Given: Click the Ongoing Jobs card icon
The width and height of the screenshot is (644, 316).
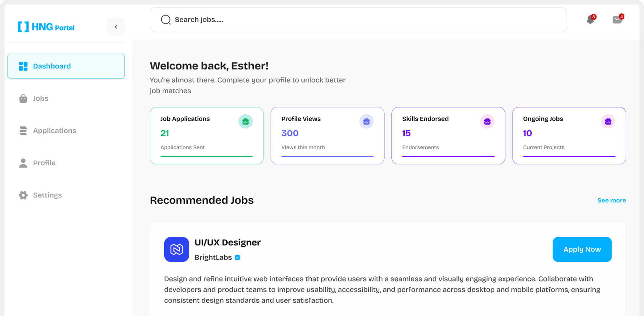Looking at the screenshot, I should (608, 122).
